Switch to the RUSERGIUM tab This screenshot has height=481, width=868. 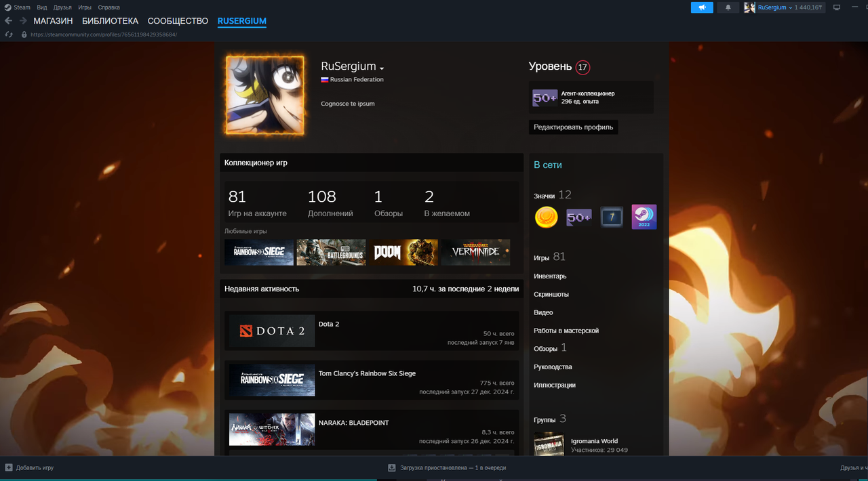click(x=242, y=21)
